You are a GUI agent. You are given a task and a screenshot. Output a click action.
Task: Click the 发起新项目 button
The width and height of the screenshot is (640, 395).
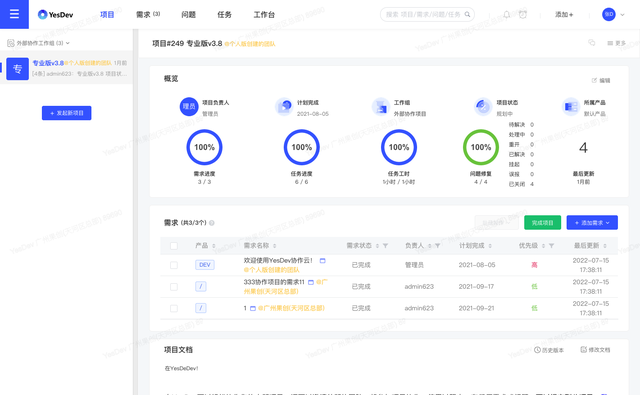pos(67,113)
